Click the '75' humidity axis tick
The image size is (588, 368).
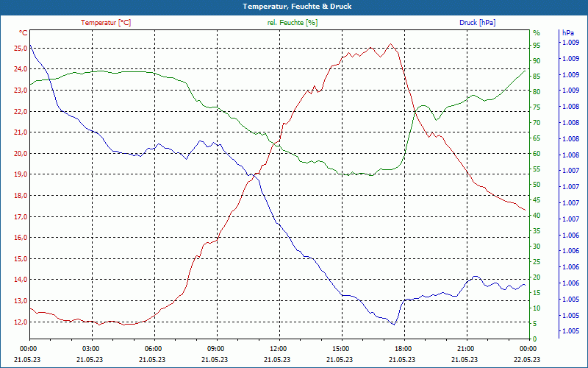pos(537,107)
